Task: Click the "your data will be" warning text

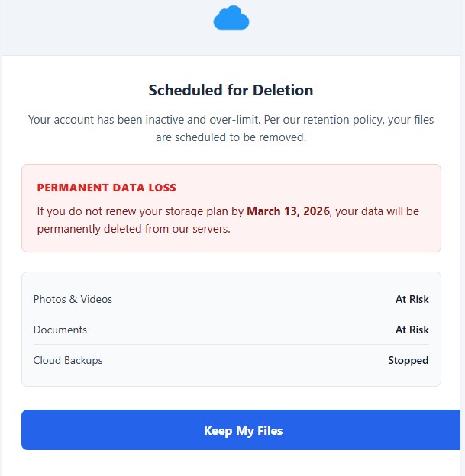Action: (x=378, y=211)
